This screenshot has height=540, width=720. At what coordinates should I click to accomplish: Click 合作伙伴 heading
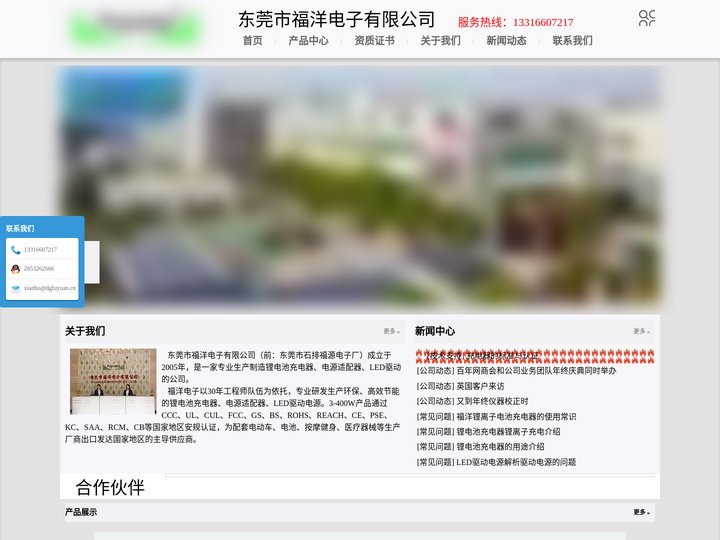click(110, 488)
